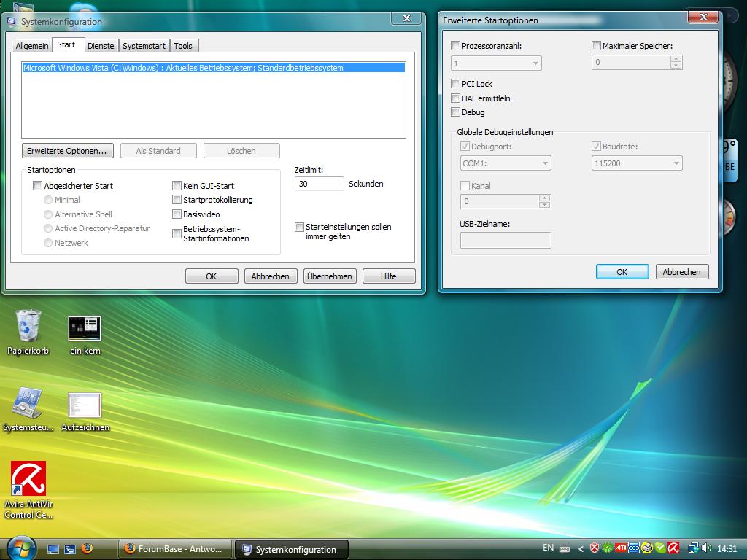Image resolution: width=747 pixels, height=560 pixels.
Task: Enable Startprotokollierung checkbox
Action: pyautogui.click(x=177, y=200)
